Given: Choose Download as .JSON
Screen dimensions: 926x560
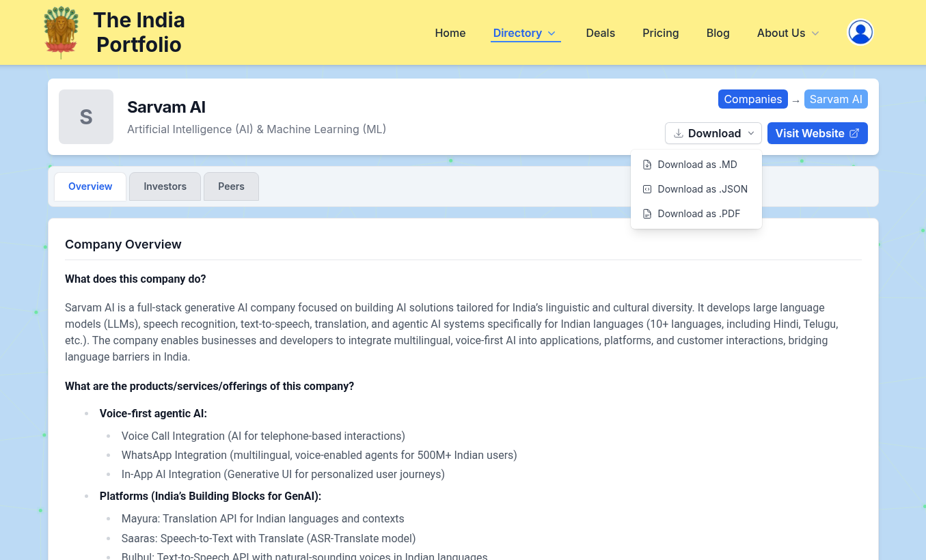Looking at the screenshot, I should [x=696, y=189].
